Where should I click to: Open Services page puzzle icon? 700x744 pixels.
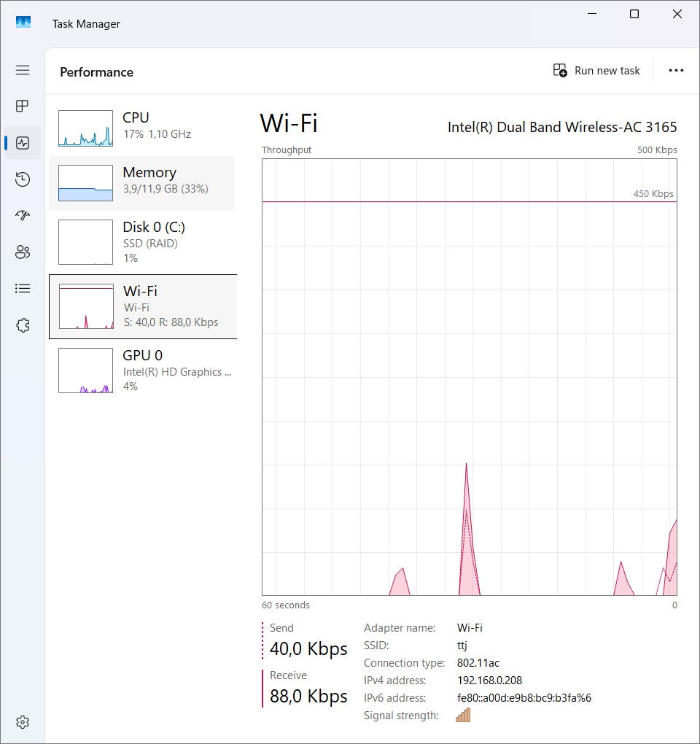click(x=23, y=325)
